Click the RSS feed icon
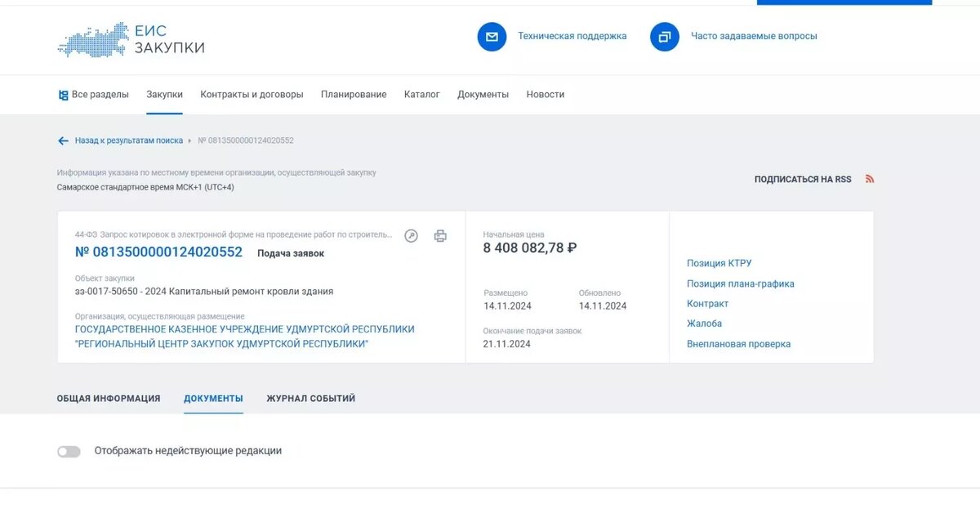This screenshot has height=509, width=980. click(x=869, y=178)
